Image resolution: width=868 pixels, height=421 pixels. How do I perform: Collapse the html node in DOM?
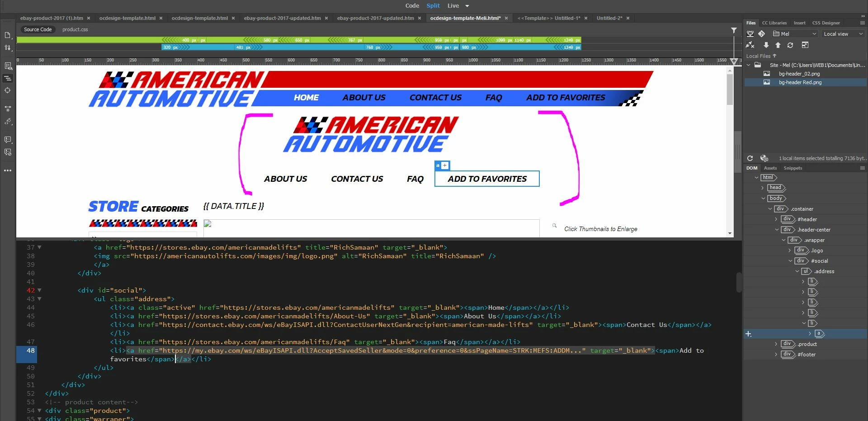coord(756,178)
